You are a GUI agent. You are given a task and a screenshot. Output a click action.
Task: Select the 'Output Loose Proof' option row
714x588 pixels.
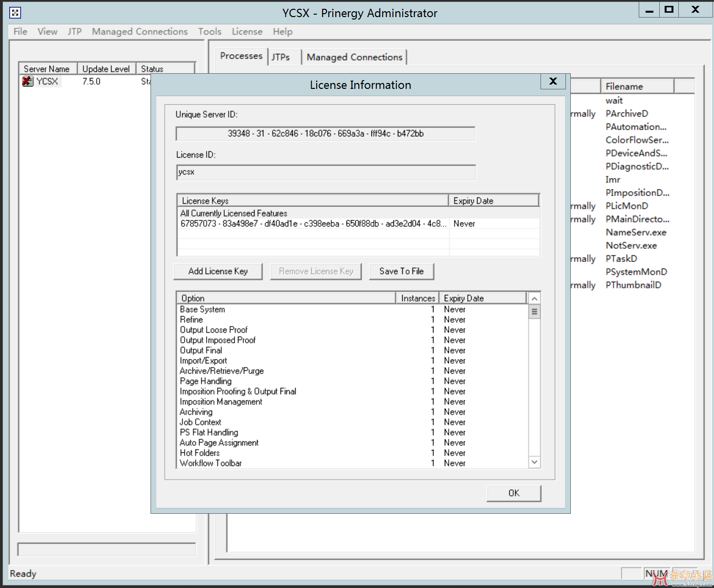click(353, 330)
